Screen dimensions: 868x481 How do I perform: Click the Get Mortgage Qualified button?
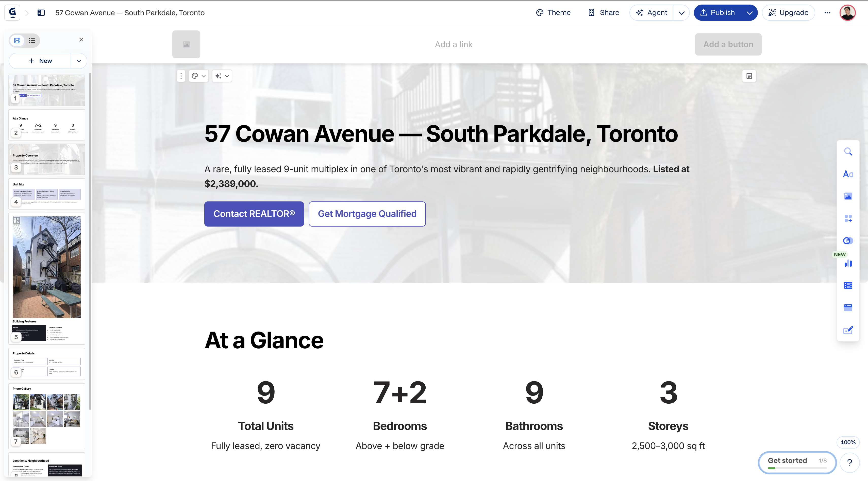(367, 214)
